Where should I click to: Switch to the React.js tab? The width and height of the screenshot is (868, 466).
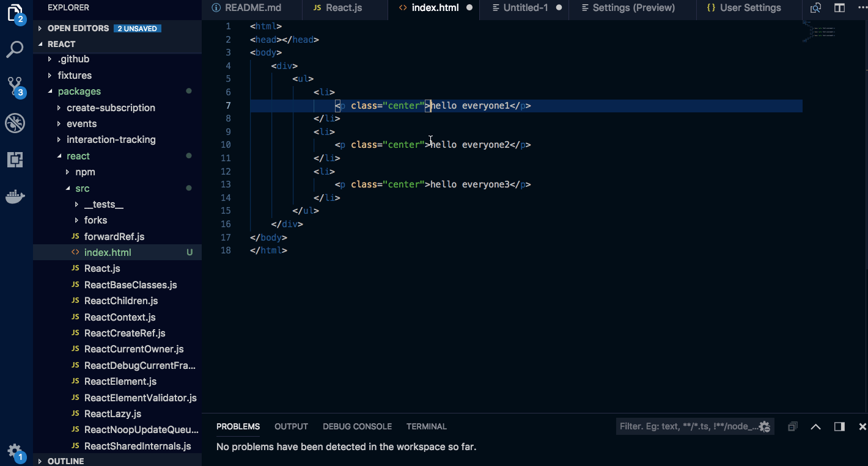(x=345, y=8)
